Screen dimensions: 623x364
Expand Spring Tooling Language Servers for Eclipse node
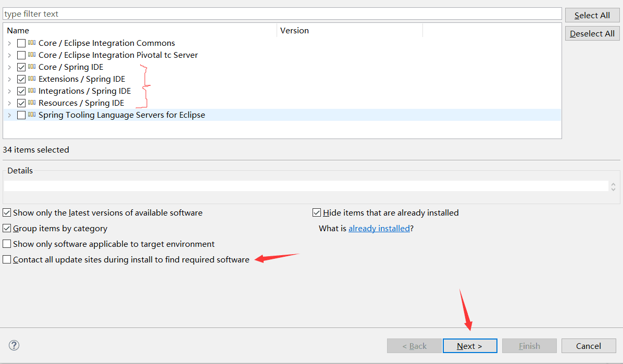(9, 115)
